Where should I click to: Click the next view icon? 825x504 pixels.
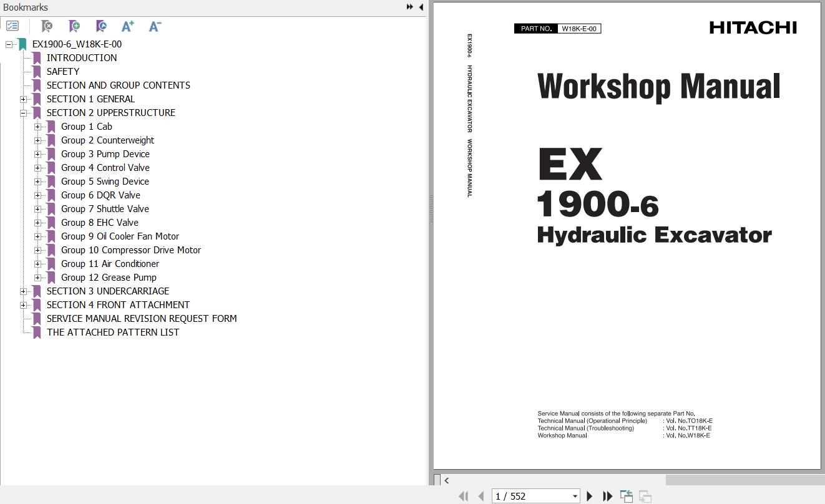point(645,497)
